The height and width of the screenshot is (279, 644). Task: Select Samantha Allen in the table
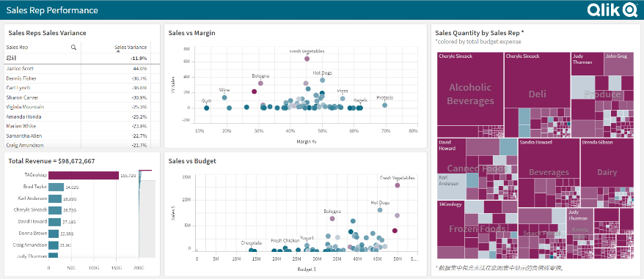[23, 135]
